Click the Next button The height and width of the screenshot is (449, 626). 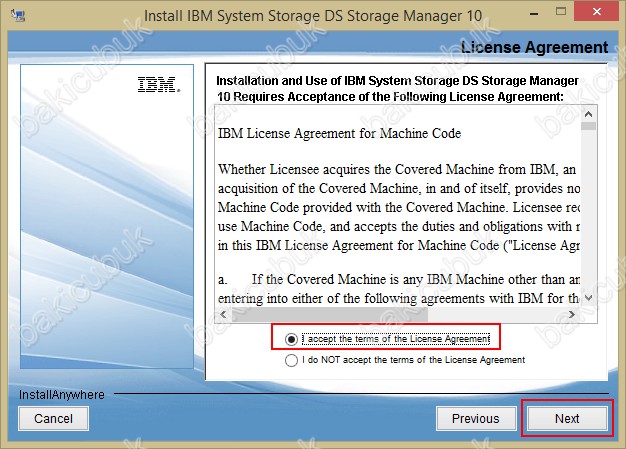[567, 418]
